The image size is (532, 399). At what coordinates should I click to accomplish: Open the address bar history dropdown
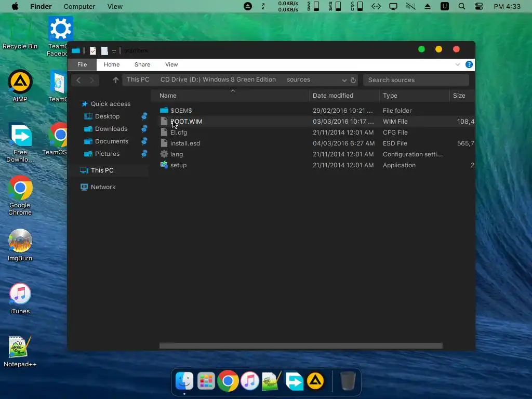point(344,80)
